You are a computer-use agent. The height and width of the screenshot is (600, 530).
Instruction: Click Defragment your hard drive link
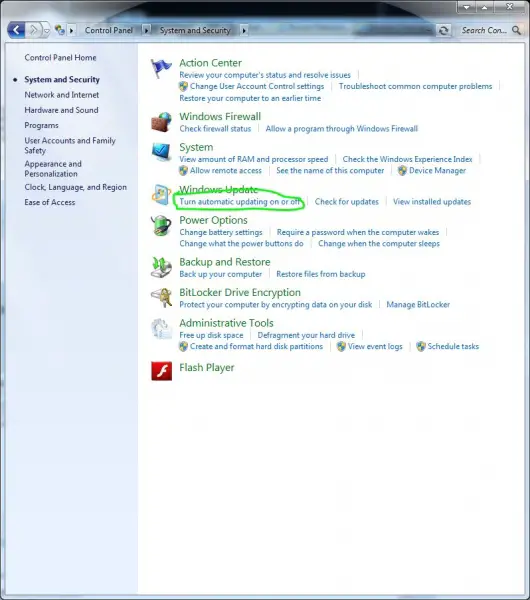tap(306, 335)
